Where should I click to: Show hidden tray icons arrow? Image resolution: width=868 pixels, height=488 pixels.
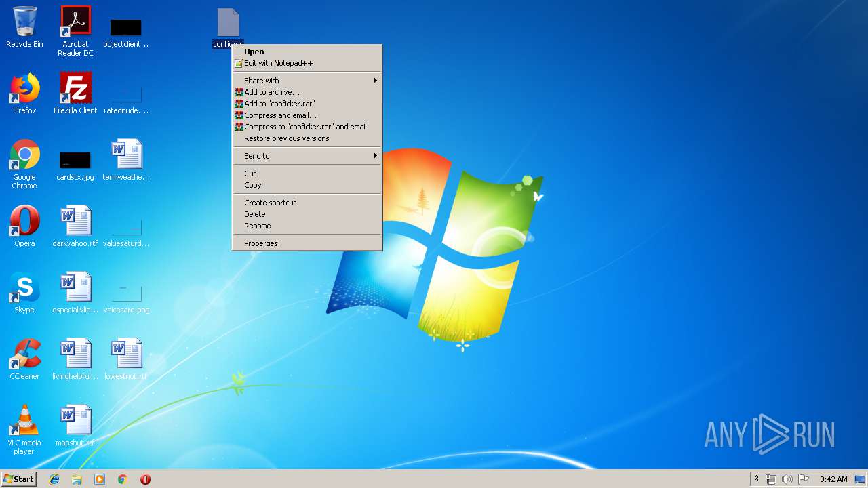[756, 479]
